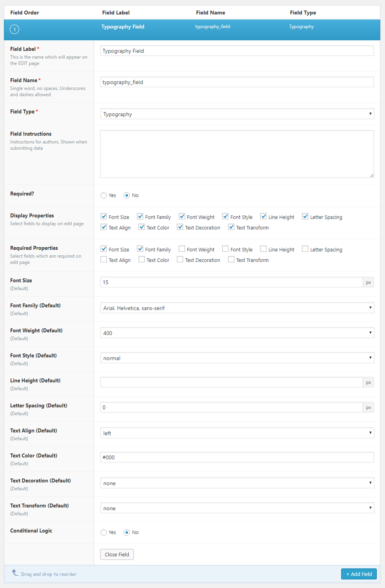This screenshot has height=588, width=385.
Task: Click the + Add Field button
Action: (359, 574)
